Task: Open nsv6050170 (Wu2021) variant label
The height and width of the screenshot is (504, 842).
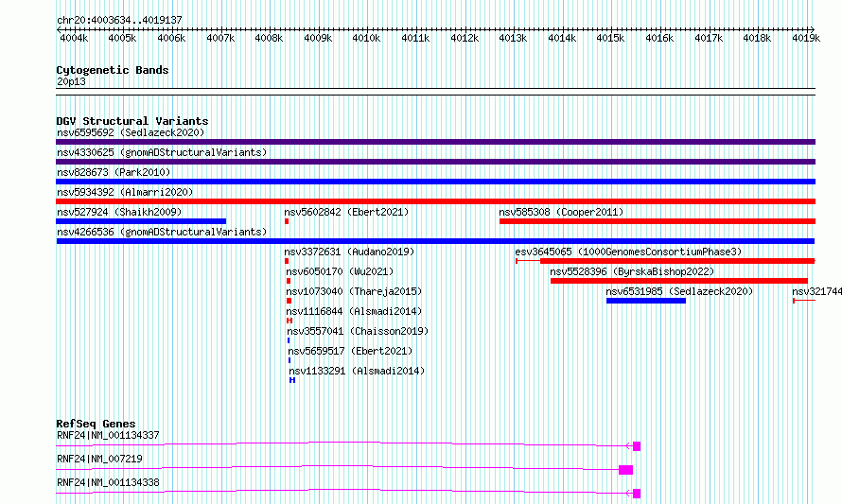Action: (340, 271)
